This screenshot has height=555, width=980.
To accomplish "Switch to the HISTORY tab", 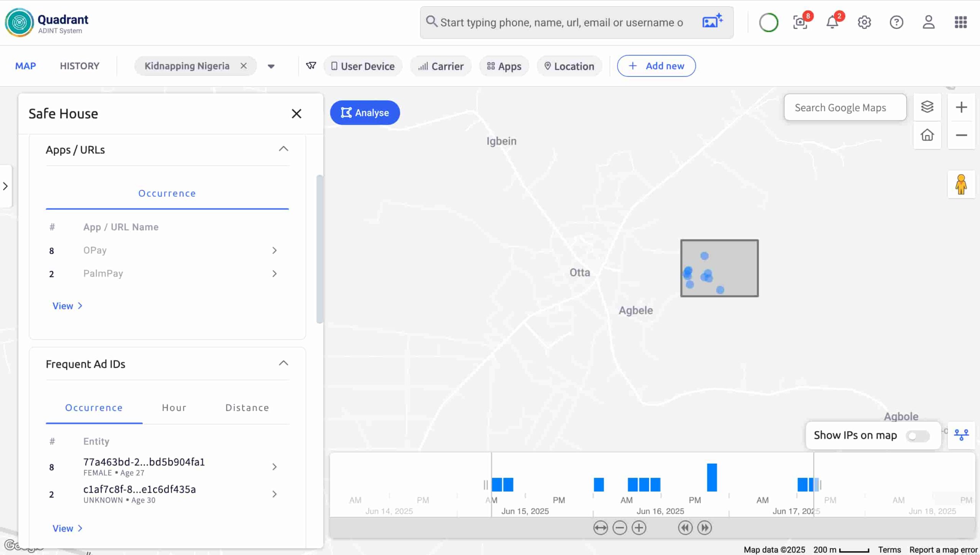I will point(80,66).
